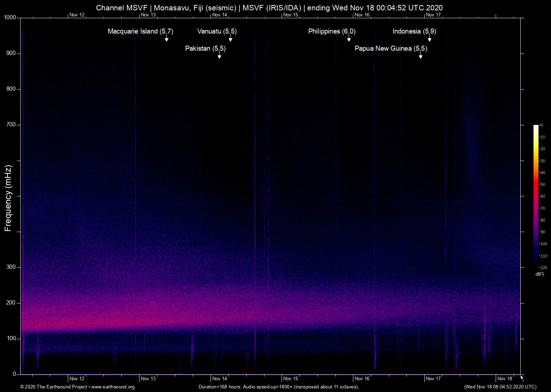
Task: Select the arrow marker below Indonesia
Action: 430,39
